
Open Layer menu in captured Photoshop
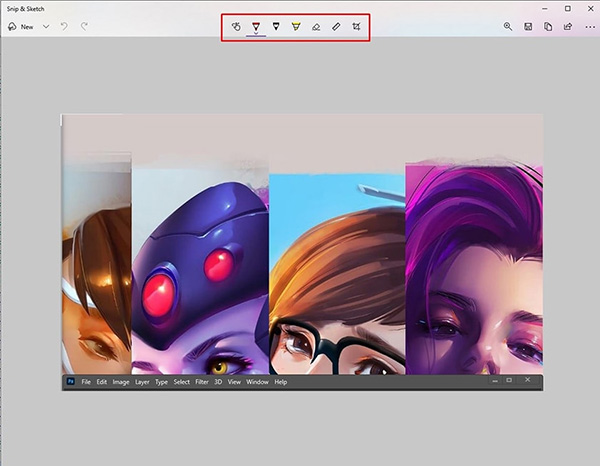coord(142,382)
